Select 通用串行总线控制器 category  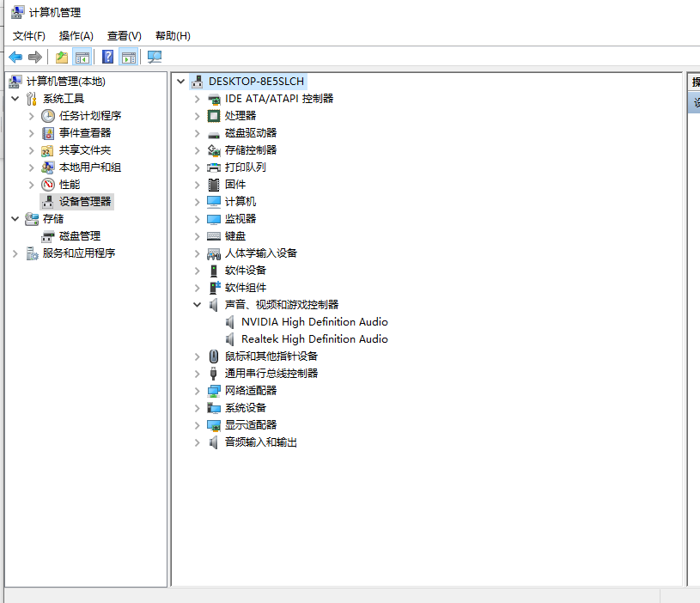(x=271, y=374)
